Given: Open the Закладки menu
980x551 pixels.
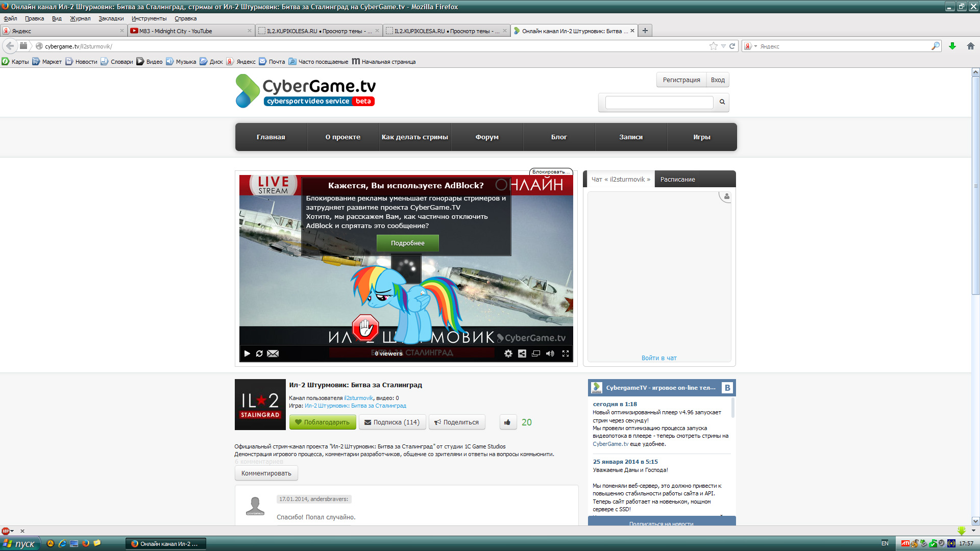Looking at the screenshot, I should (111, 18).
